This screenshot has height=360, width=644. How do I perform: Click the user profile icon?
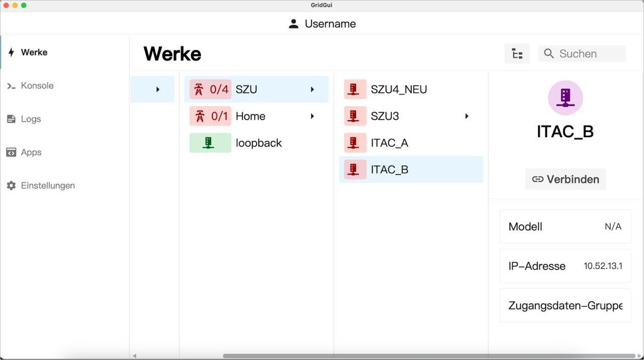[x=294, y=24]
